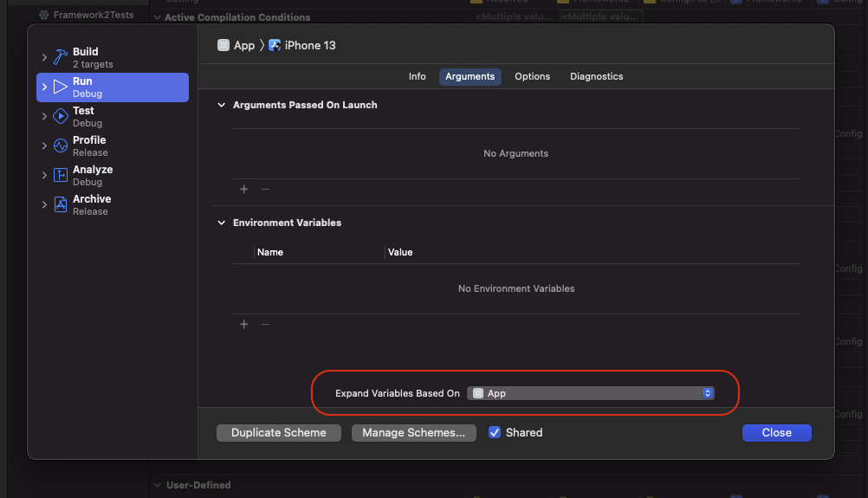
Task: Click the Name column header
Action: pyautogui.click(x=270, y=252)
